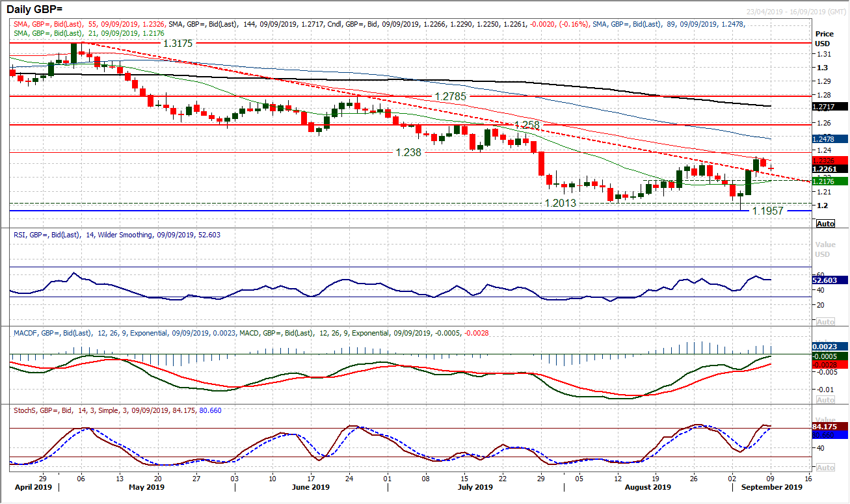
Task: Click the 0.0023 MACD histogram value tag
Action: [x=830, y=347]
